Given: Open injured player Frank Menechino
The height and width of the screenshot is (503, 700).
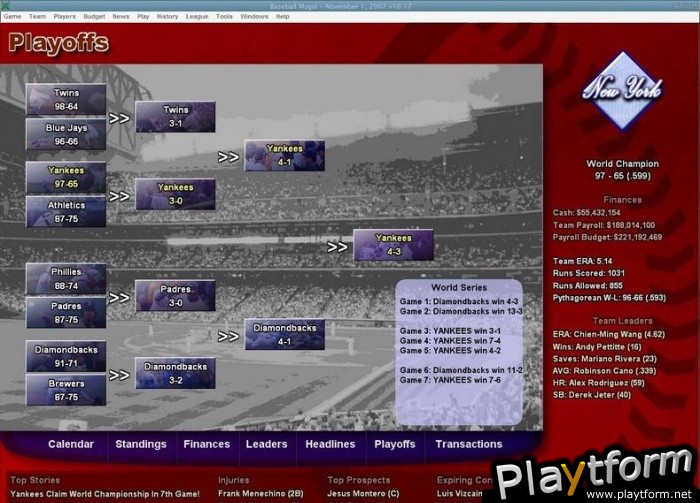Looking at the screenshot, I should pyautogui.click(x=260, y=494).
